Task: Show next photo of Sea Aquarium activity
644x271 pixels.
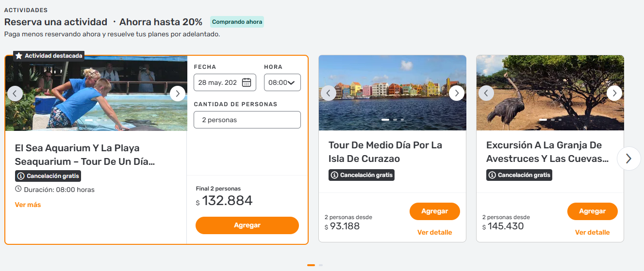Action: [178, 94]
